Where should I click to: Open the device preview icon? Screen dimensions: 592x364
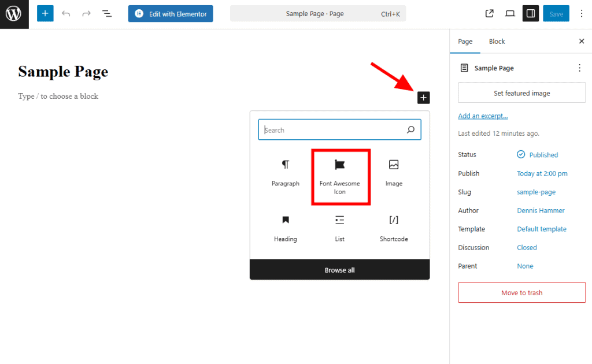pyautogui.click(x=510, y=14)
